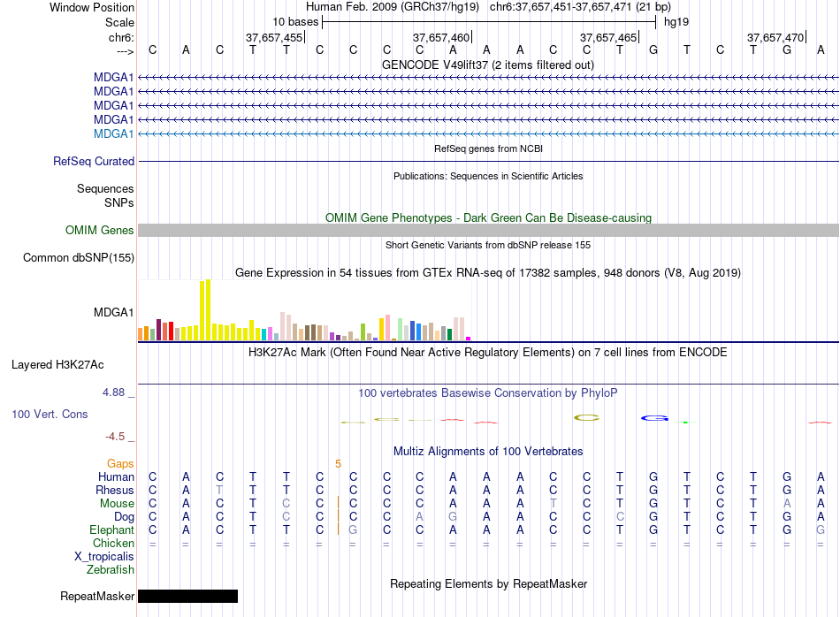Click Publications: Sequences in Scientific Articles title

coord(488,176)
